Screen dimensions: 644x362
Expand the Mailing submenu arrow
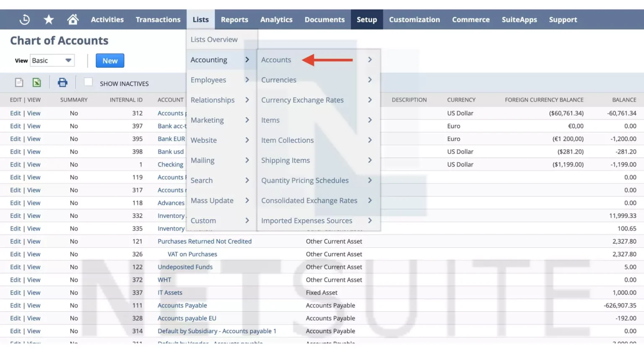tap(247, 160)
